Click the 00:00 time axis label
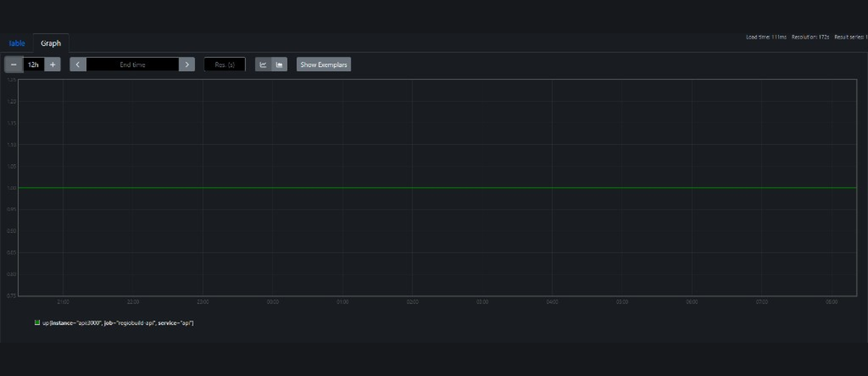The width and height of the screenshot is (868, 376). click(273, 302)
